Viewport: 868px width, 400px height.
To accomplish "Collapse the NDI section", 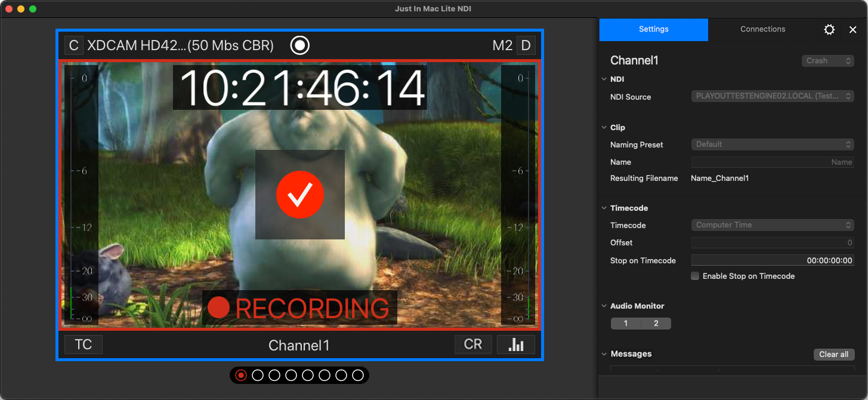I will [604, 79].
